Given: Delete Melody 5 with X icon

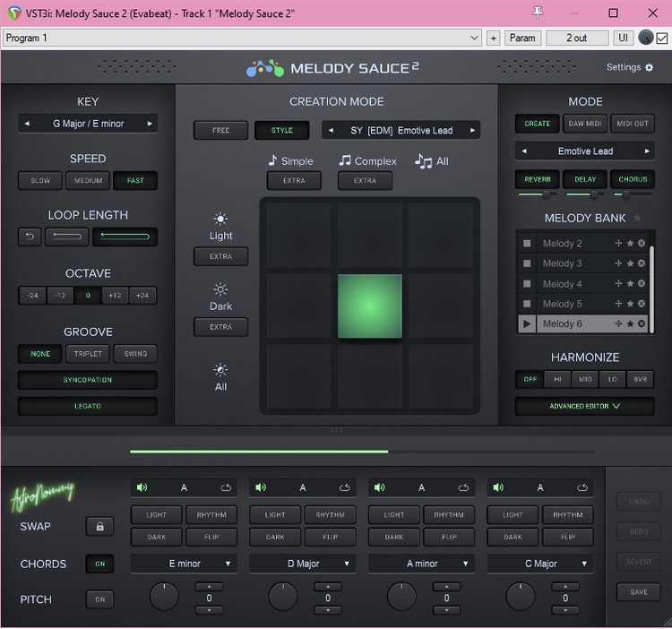Looking at the screenshot, I should 642,304.
